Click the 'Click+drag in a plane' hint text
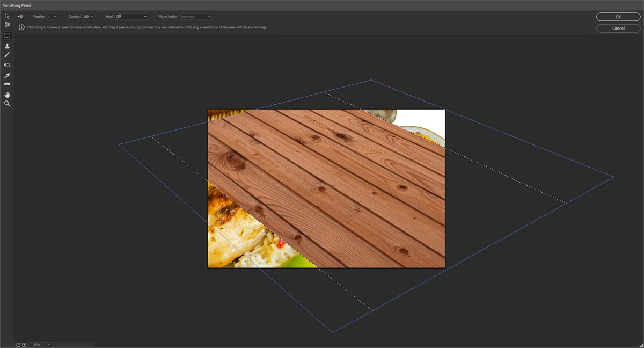The image size is (644, 348). coord(147,27)
